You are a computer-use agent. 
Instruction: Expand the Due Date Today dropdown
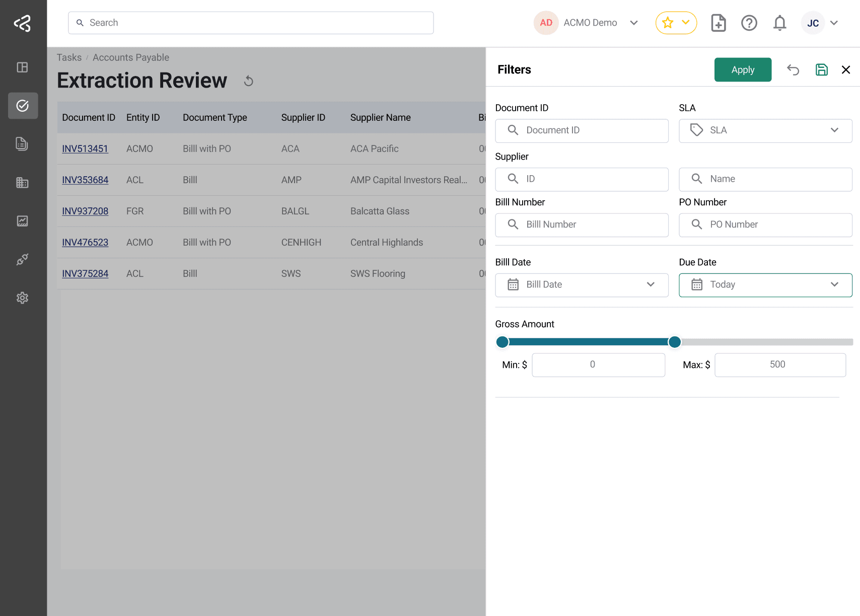[x=765, y=285]
